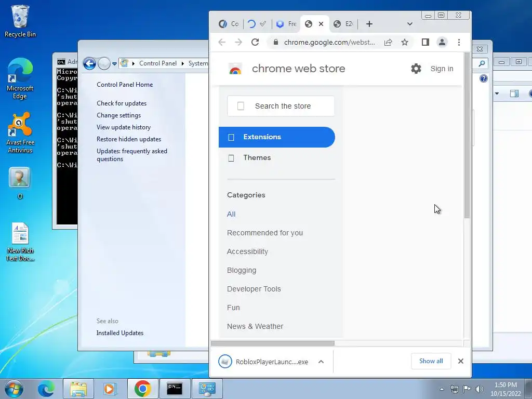The width and height of the screenshot is (532, 399).
Task: Click Control Panel help question mark icon
Action: pos(484,79)
